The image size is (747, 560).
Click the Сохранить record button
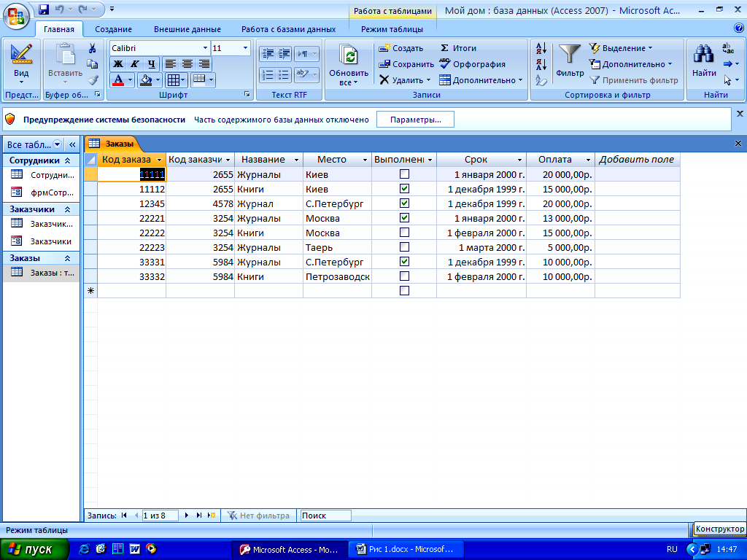click(406, 64)
